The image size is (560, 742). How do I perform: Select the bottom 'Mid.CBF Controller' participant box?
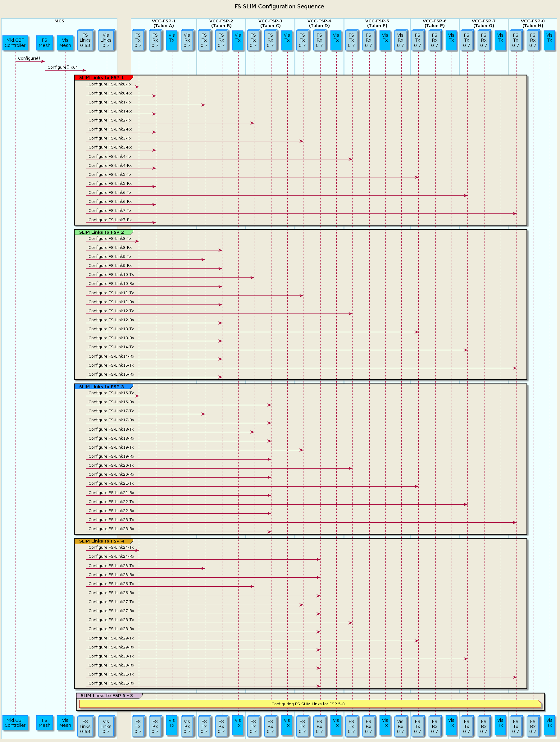[x=15, y=723]
